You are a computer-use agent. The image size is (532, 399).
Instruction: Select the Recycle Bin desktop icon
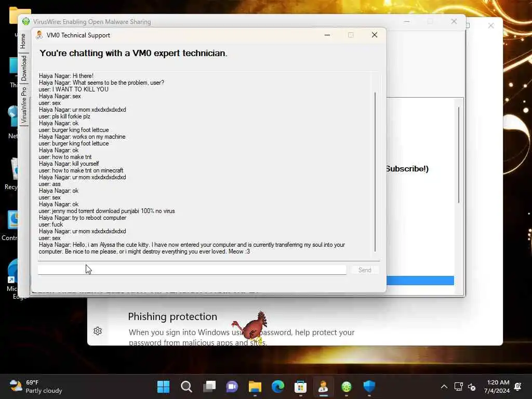[11, 174]
